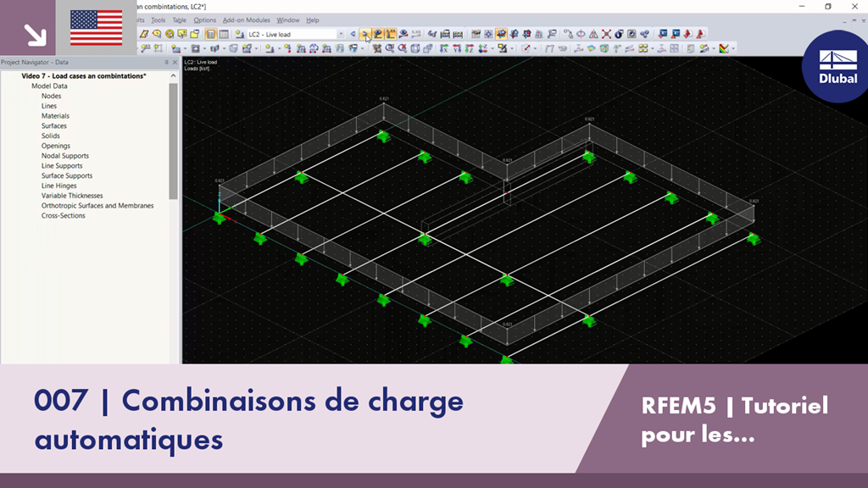Pin the Project Navigator - Data panel
868x488 pixels.
166,63
